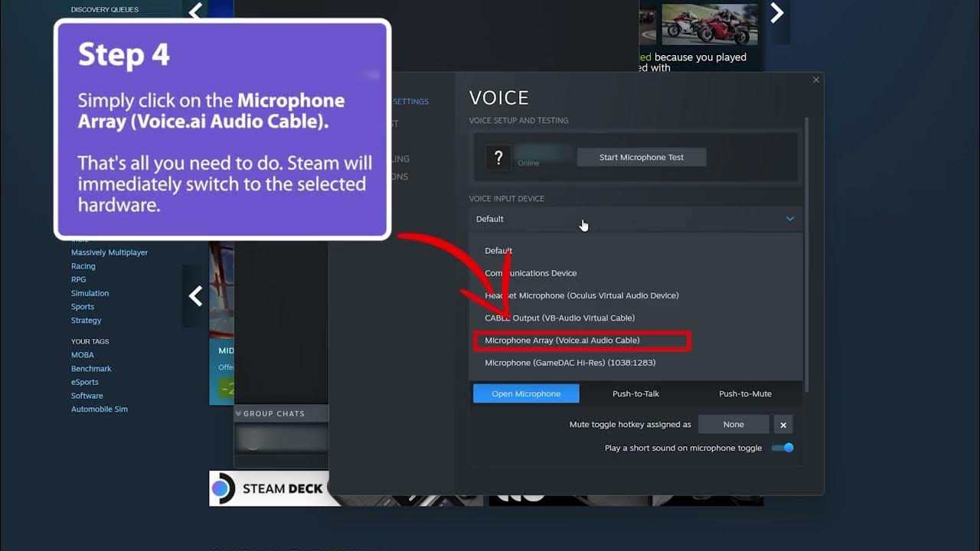980x551 pixels.
Task: Click the mute hotkey None button
Action: [x=733, y=424]
